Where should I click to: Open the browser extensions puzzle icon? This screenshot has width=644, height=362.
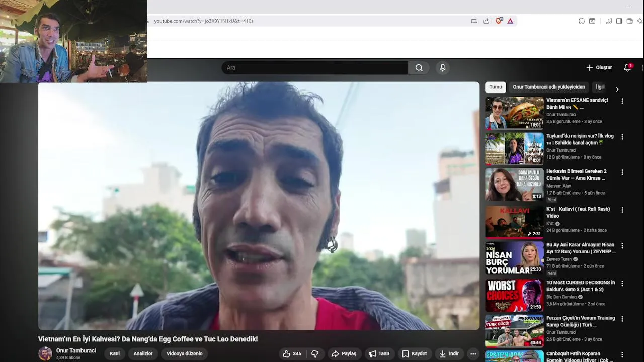(x=582, y=21)
